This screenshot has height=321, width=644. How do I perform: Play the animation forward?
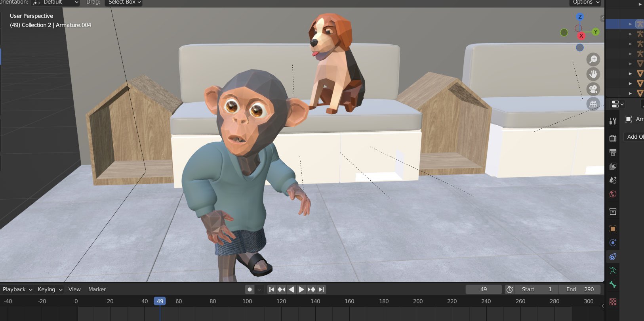click(x=301, y=290)
